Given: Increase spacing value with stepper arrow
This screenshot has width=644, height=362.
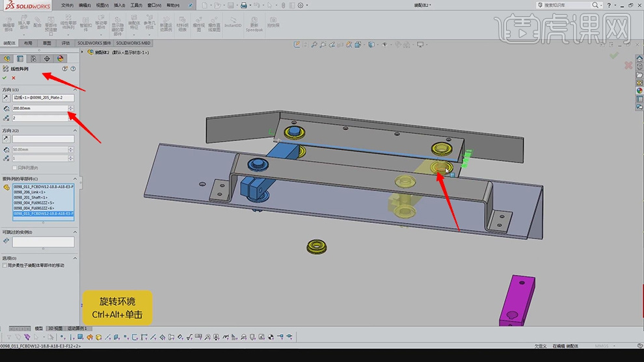Looking at the screenshot, I should coord(72,106).
